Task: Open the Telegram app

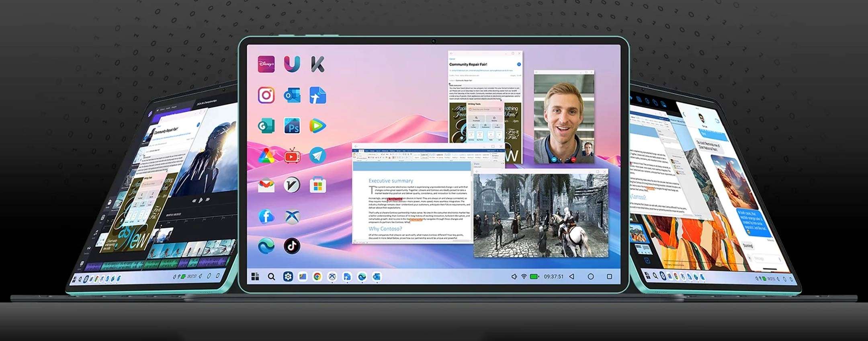Action: pyautogui.click(x=317, y=156)
